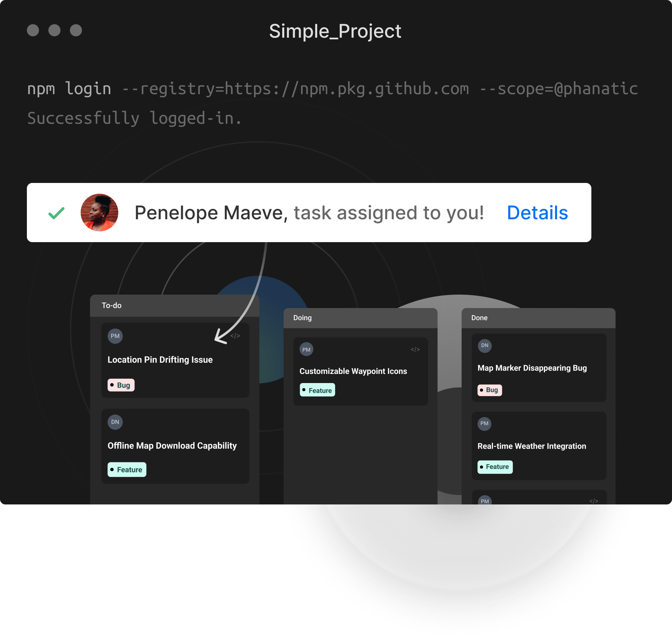Click the Bug tag on Map Marker Disappearing Bug
The image size is (672, 643).
tap(490, 390)
